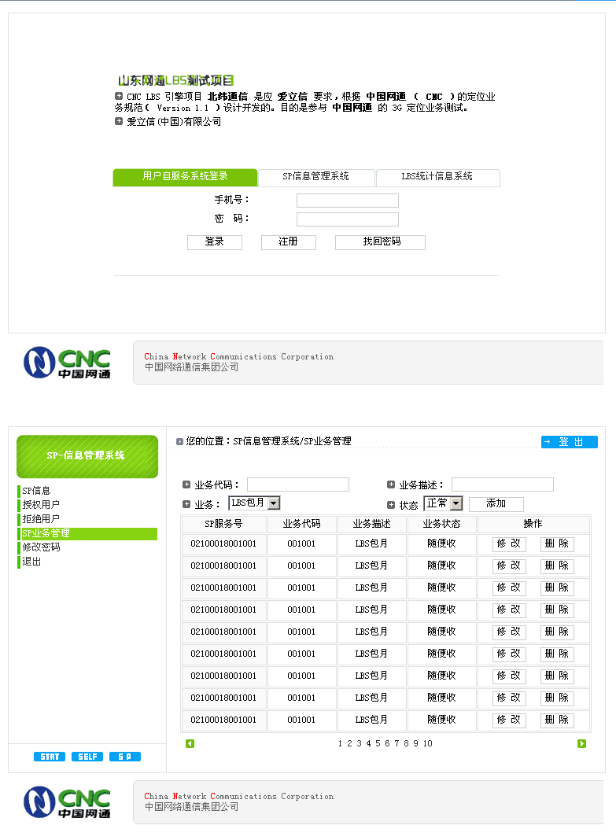Click the 添加 button

pyautogui.click(x=496, y=504)
